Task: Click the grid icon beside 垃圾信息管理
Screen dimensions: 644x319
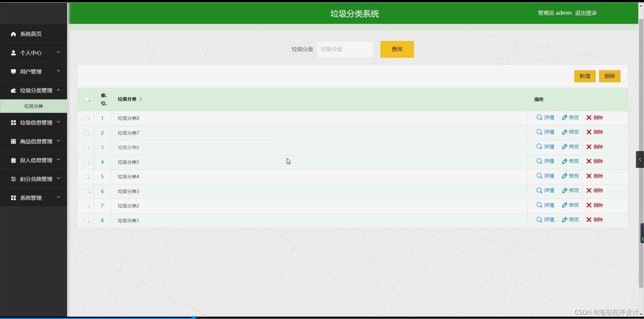Action: 13,123
